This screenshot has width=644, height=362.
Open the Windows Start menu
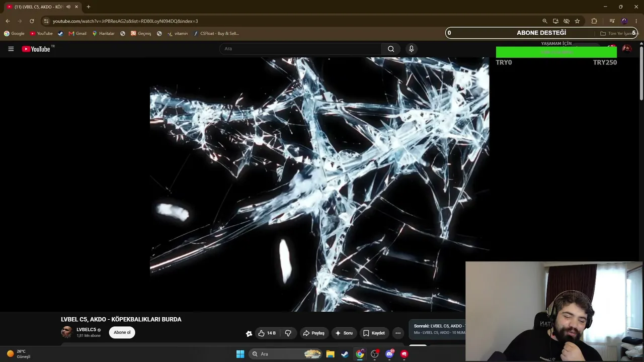tap(240, 354)
